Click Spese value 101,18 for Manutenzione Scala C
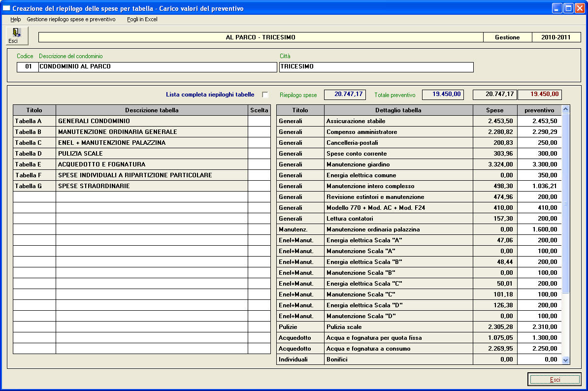588x391 pixels. (495, 294)
